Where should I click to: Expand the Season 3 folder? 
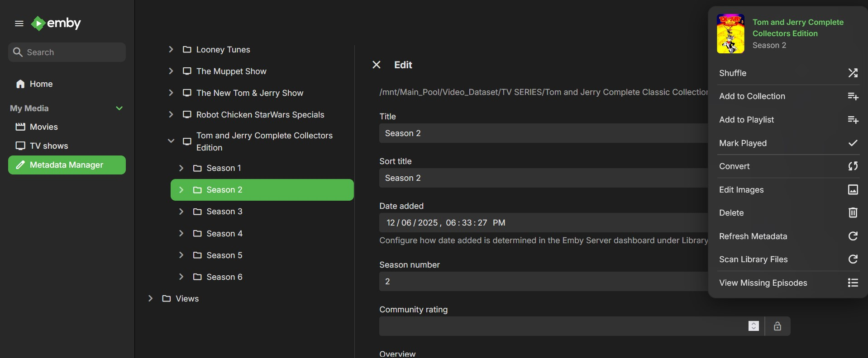[181, 212]
